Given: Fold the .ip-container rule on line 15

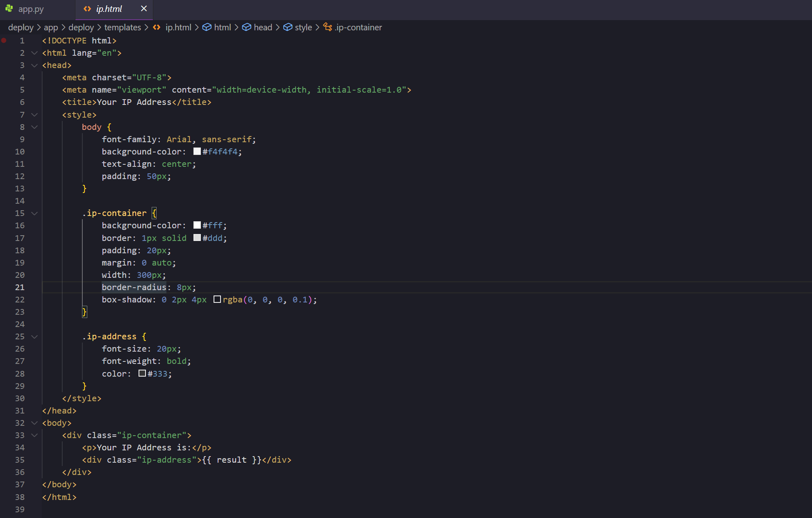Looking at the screenshot, I should tap(34, 213).
